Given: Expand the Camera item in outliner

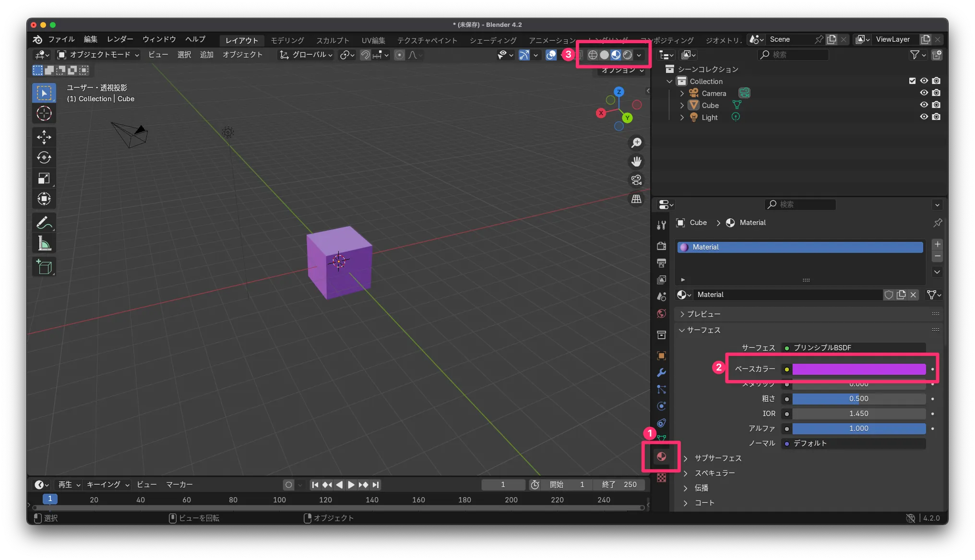Looking at the screenshot, I should [x=682, y=94].
